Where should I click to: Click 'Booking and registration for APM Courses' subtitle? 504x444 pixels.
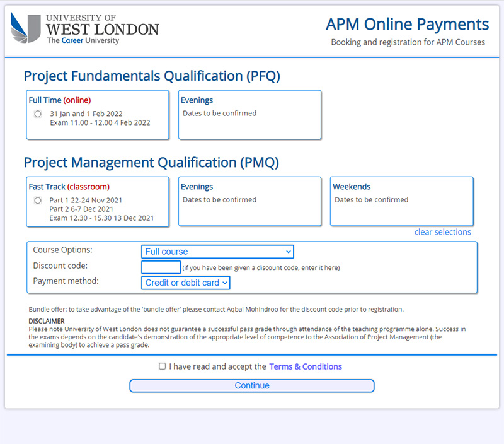(408, 42)
